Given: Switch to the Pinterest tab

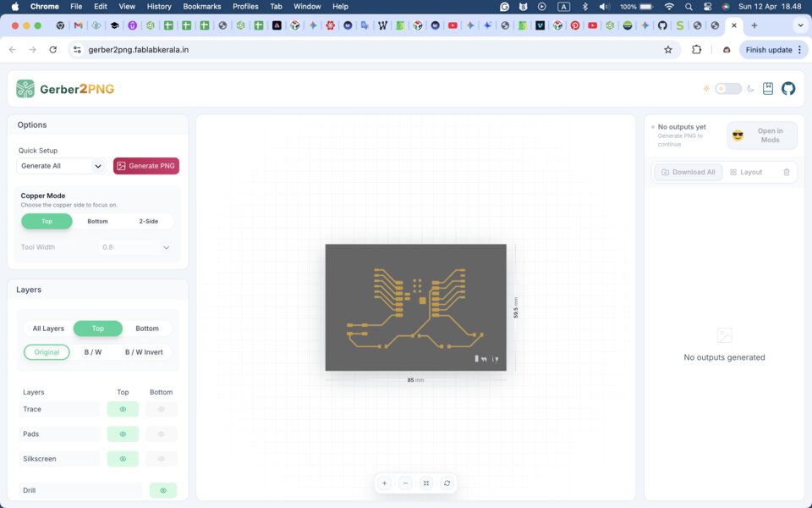Looking at the screenshot, I should coord(575,25).
